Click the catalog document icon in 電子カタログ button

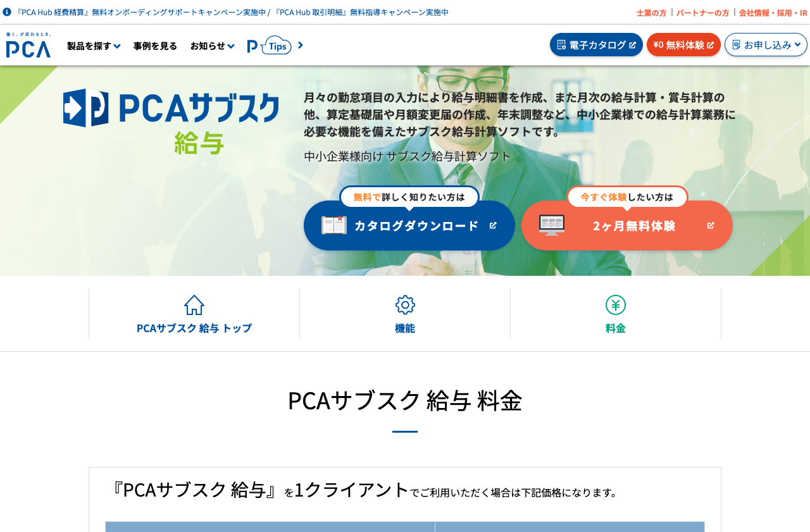pos(561,44)
